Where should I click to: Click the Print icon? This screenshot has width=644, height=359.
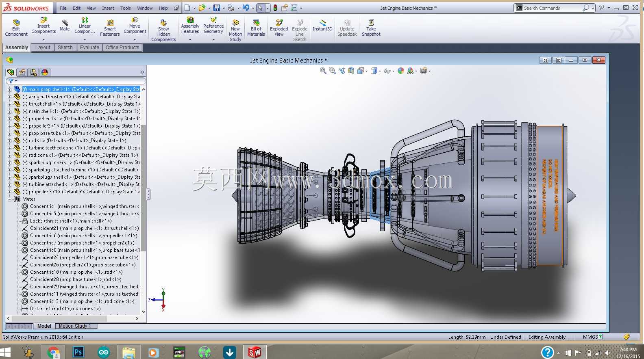pos(231,8)
